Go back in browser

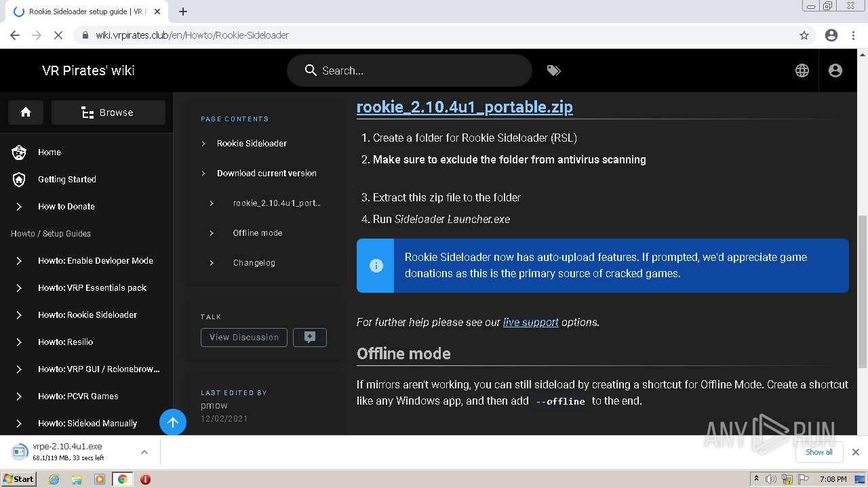(x=15, y=35)
